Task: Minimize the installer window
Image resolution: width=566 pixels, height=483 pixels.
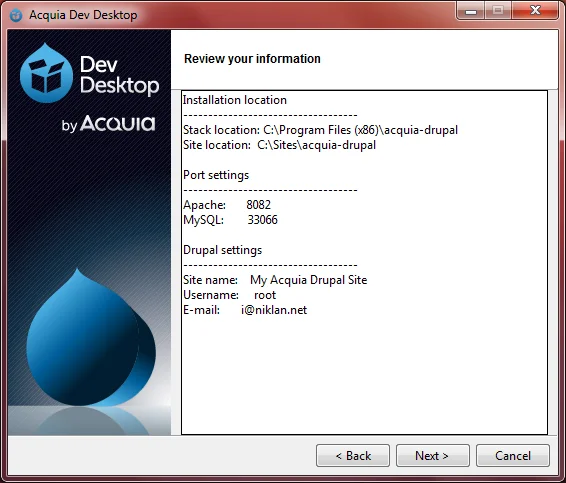Action: click(471, 11)
